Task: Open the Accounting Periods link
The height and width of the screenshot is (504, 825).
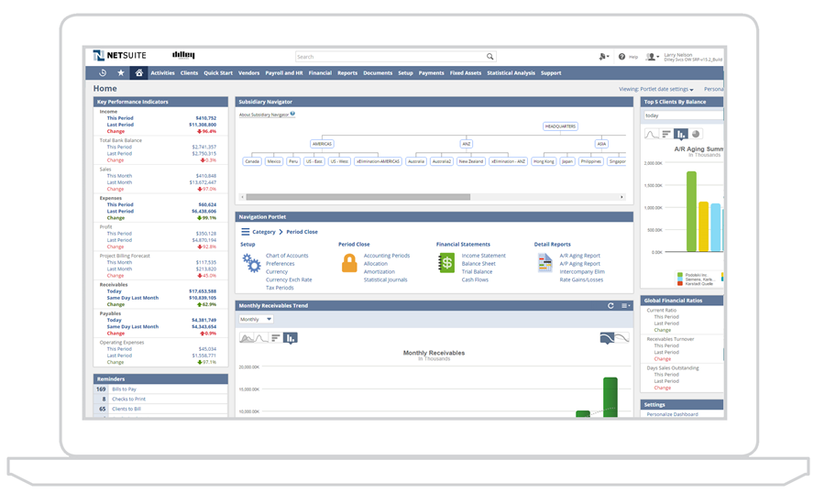Action: 387,256
